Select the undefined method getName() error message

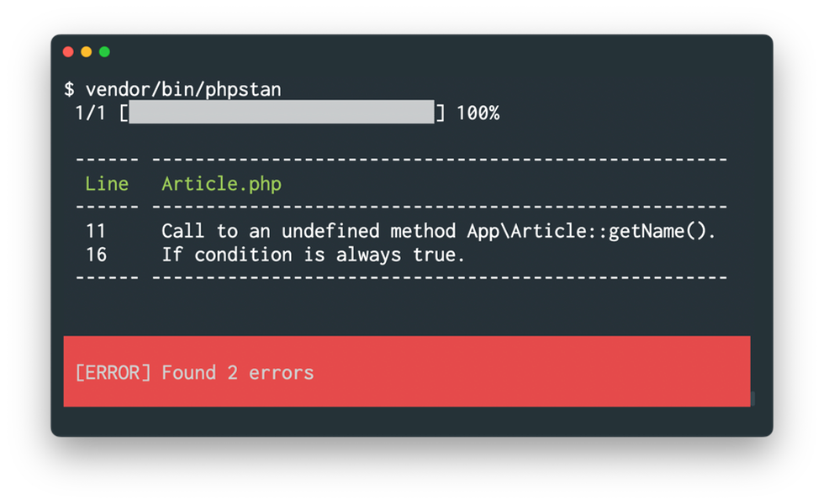[438, 231]
